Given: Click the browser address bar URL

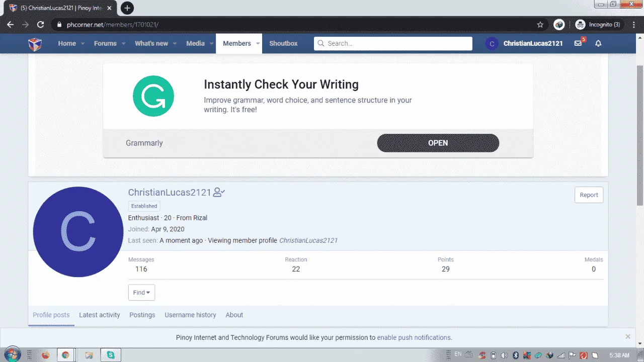Looking at the screenshot, I should coord(113,24).
